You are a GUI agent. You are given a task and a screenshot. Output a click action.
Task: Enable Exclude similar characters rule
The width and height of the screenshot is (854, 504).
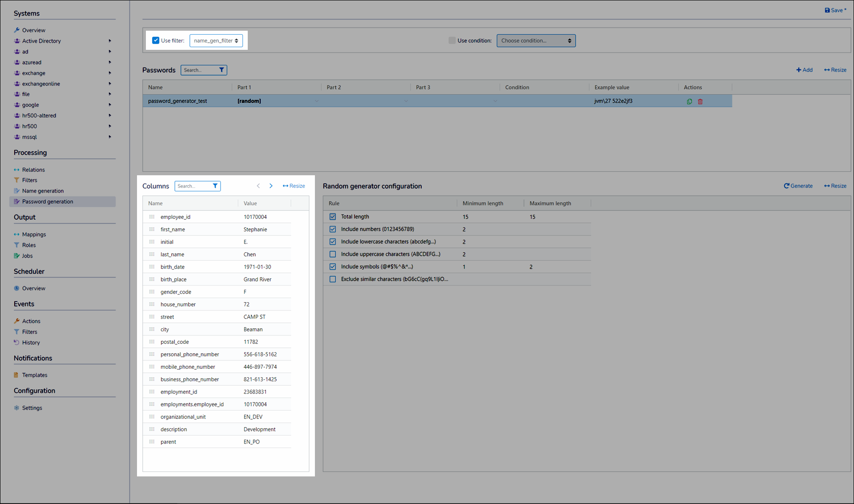pos(333,279)
